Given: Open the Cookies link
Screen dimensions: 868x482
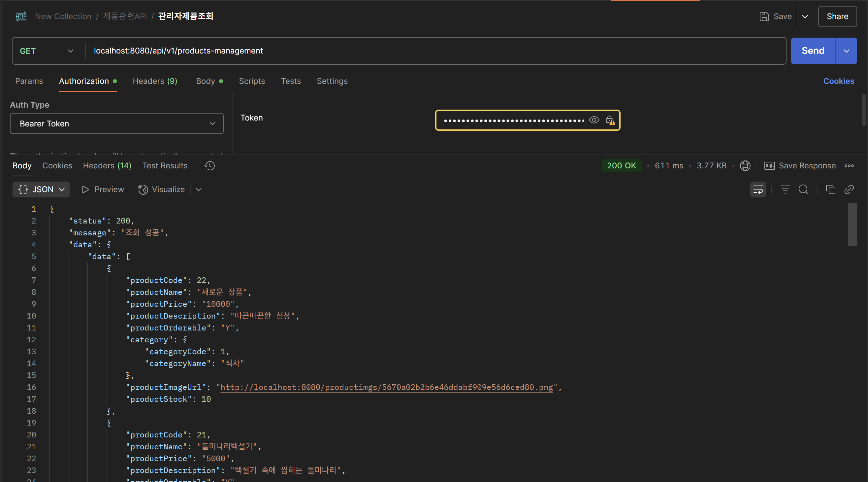Looking at the screenshot, I should pyautogui.click(x=838, y=81).
